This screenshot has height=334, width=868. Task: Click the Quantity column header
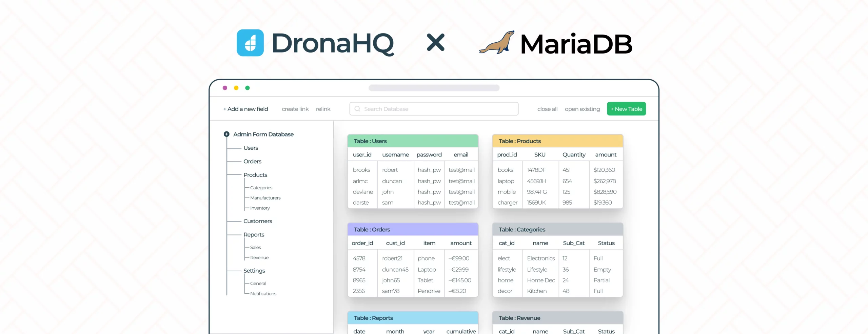(574, 154)
